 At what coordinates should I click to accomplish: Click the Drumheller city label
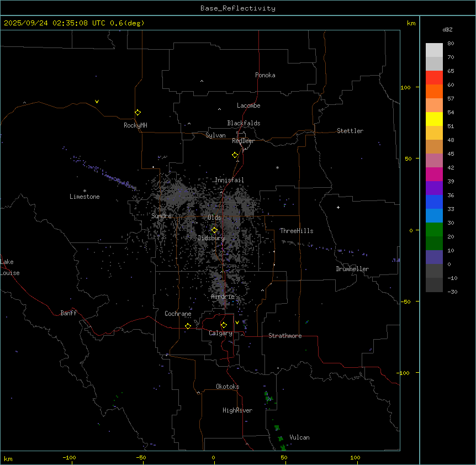coord(352,269)
